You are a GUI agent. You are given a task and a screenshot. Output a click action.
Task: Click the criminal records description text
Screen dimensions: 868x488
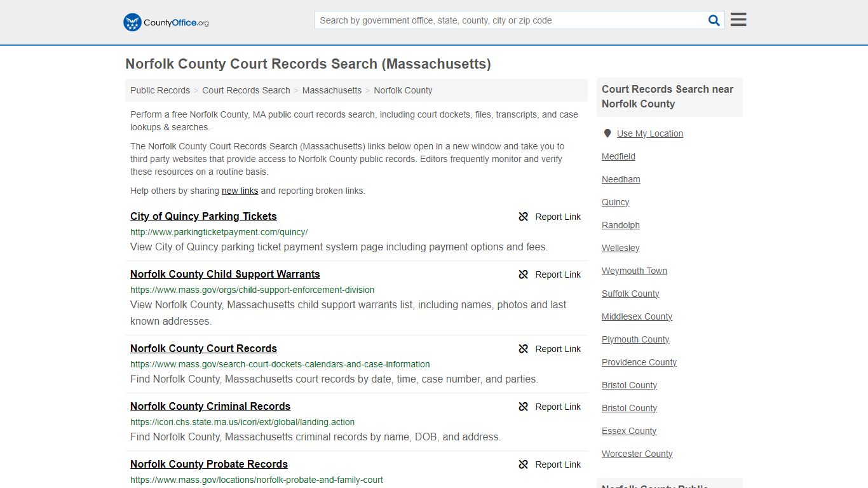(x=315, y=437)
